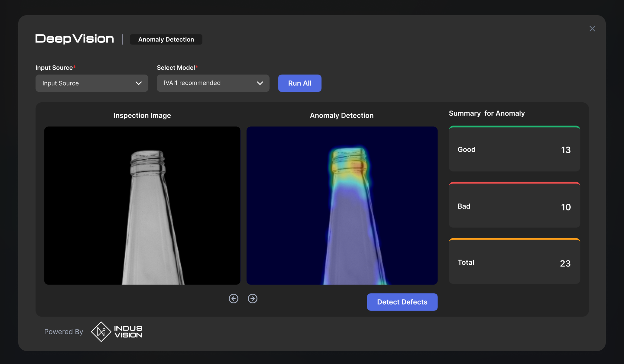Go to the previous image with the left arrow
This screenshot has height=364, width=624.
[x=233, y=299]
